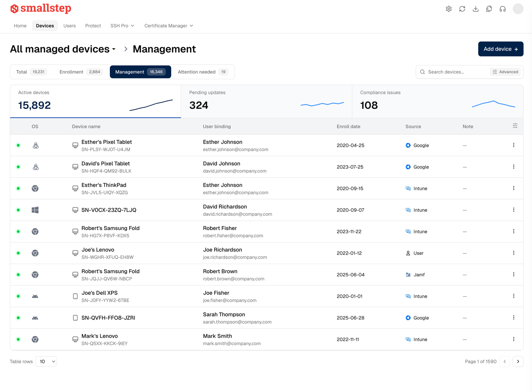Image resolution: width=532 pixels, height=392 pixels.
Task: Open the Table rows selector
Action: pyautogui.click(x=46, y=361)
